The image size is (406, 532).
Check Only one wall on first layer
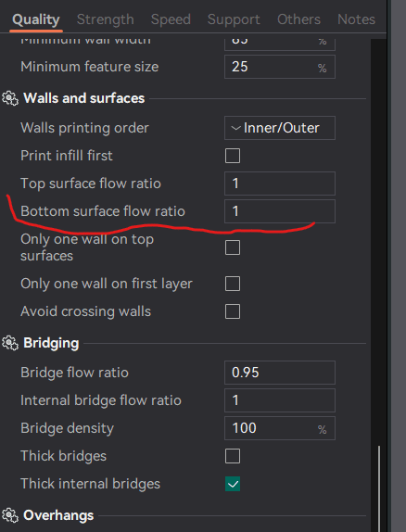[x=233, y=284]
